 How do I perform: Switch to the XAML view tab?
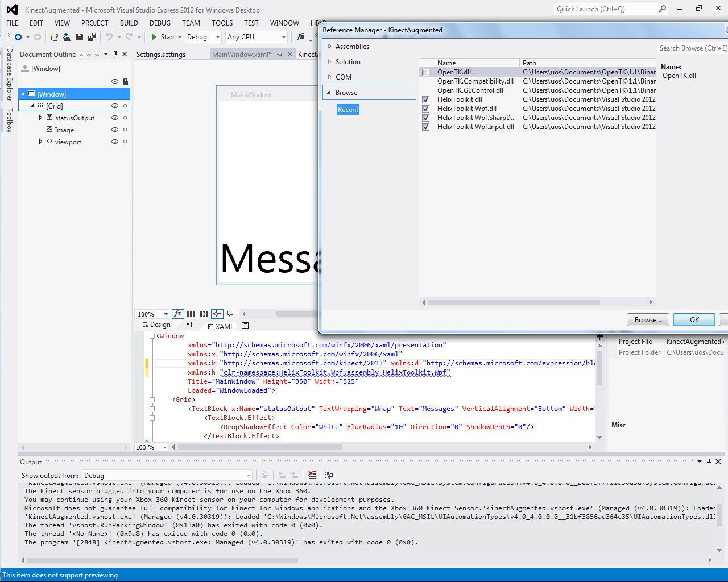tap(221, 326)
